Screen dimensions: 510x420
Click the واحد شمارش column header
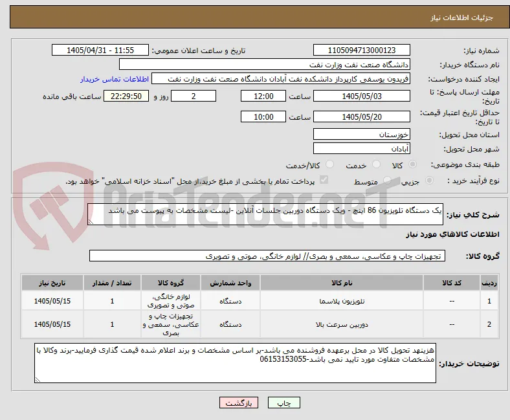(230, 283)
